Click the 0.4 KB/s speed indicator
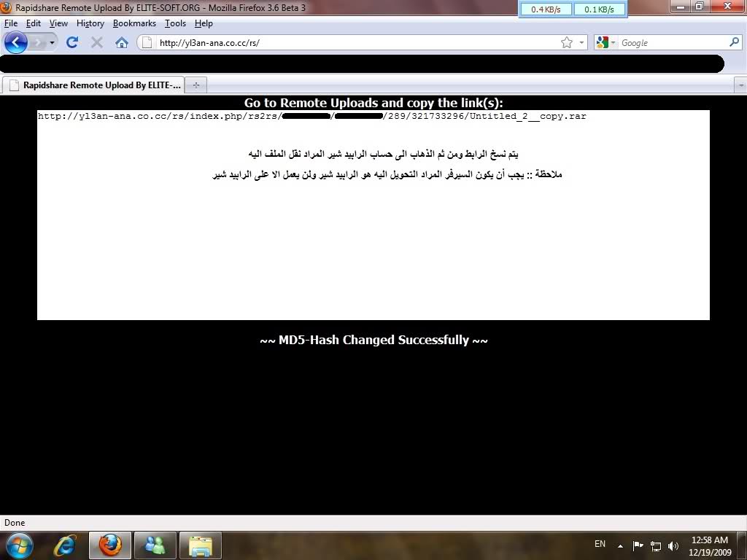Image resolution: width=747 pixels, height=560 pixels. click(546, 9)
